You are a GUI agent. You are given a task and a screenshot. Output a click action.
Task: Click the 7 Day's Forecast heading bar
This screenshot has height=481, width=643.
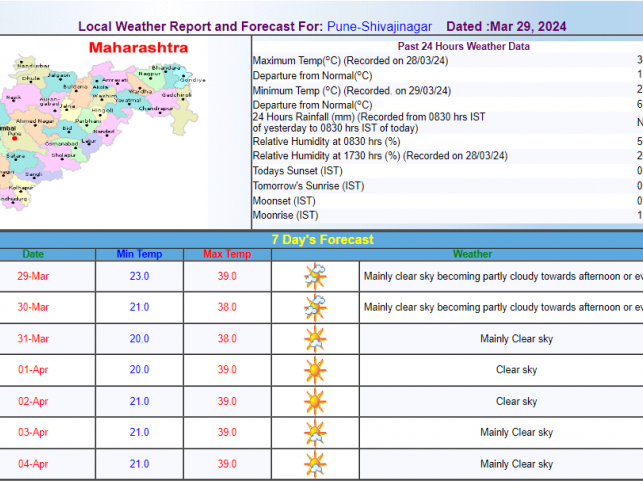tap(321, 239)
